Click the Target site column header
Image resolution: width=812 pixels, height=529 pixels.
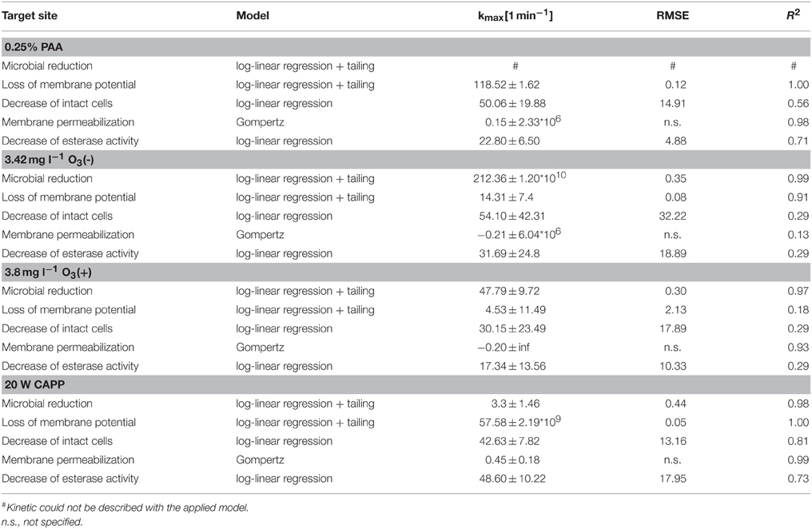(x=30, y=15)
